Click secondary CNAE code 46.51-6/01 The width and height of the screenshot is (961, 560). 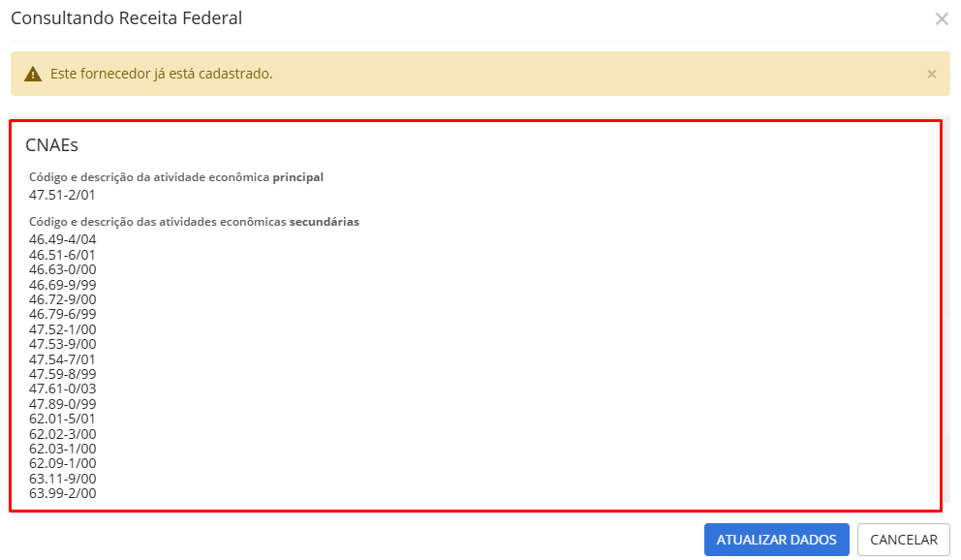(62, 255)
